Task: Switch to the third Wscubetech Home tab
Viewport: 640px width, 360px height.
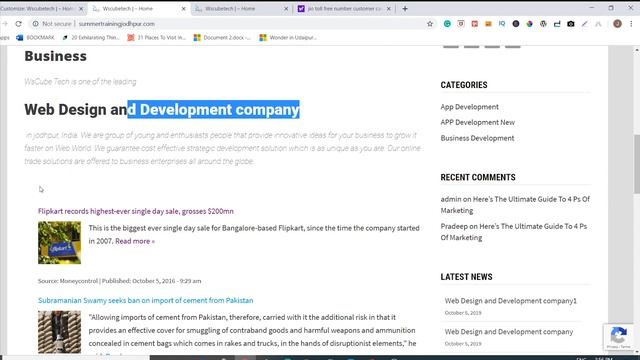Action: [241, 9]
